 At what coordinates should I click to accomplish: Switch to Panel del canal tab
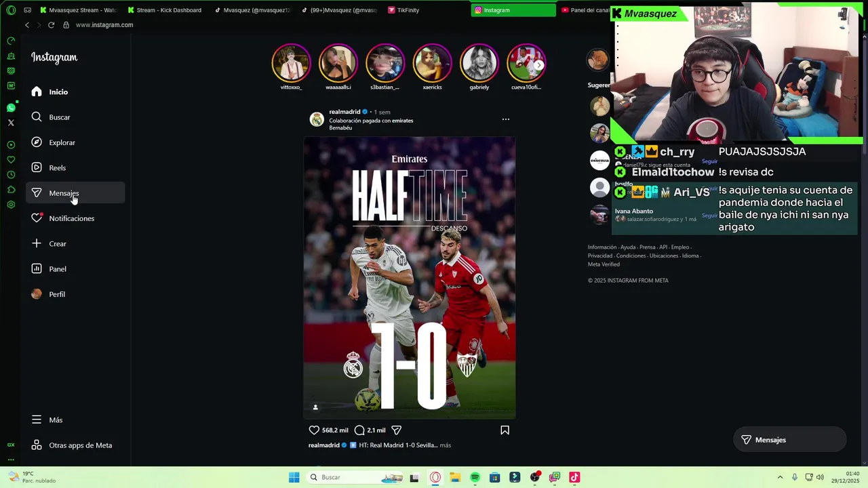click(585, 10)
